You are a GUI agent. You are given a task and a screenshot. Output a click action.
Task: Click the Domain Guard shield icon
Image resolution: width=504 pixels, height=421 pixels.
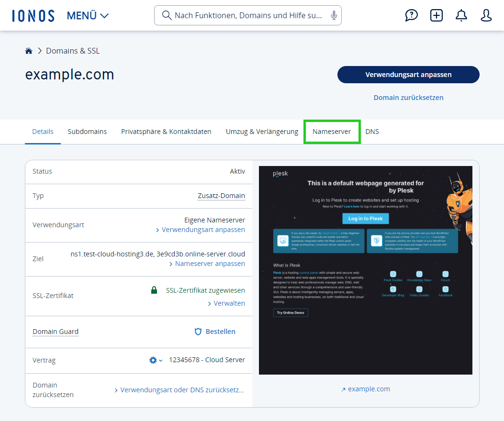(x=198, y=332)
